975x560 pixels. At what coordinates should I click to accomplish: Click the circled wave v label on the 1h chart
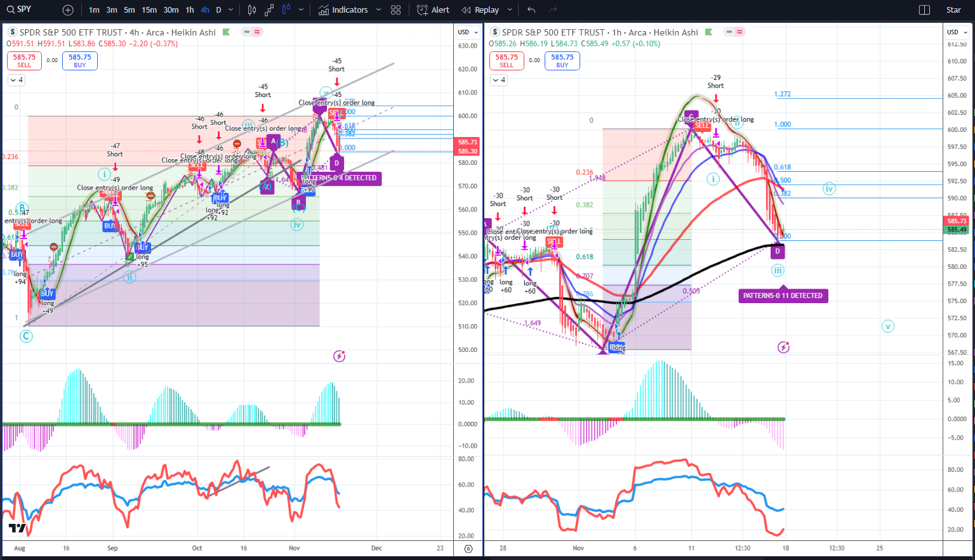tap(887, 327)
